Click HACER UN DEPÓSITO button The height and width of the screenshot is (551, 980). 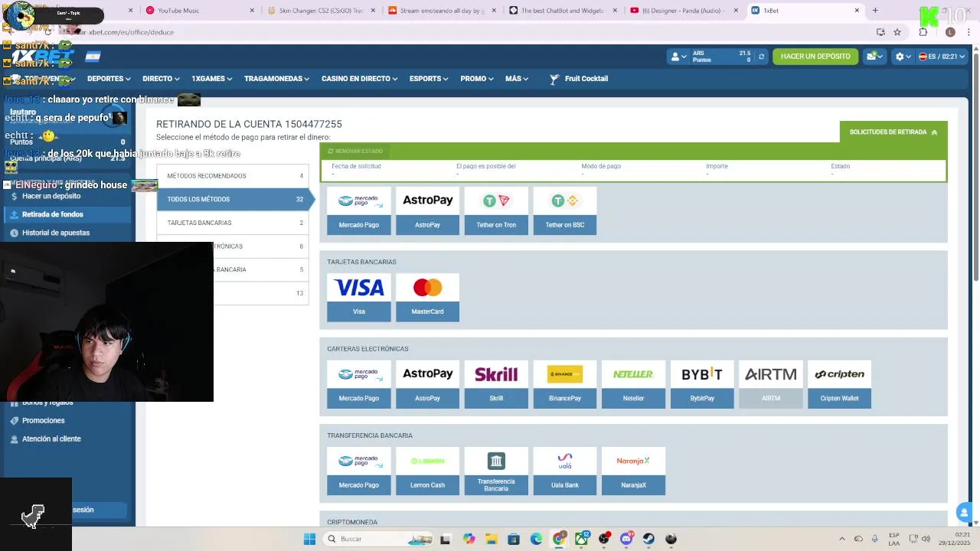tap(815, 57)
